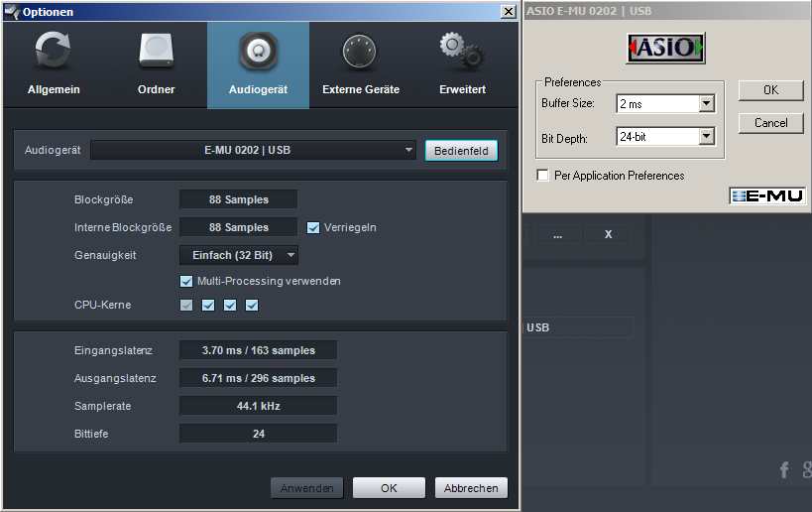Click the Interne Blockgröße value field
The width and height of the screenshot is (812, 512).
(x=239, y=227)
